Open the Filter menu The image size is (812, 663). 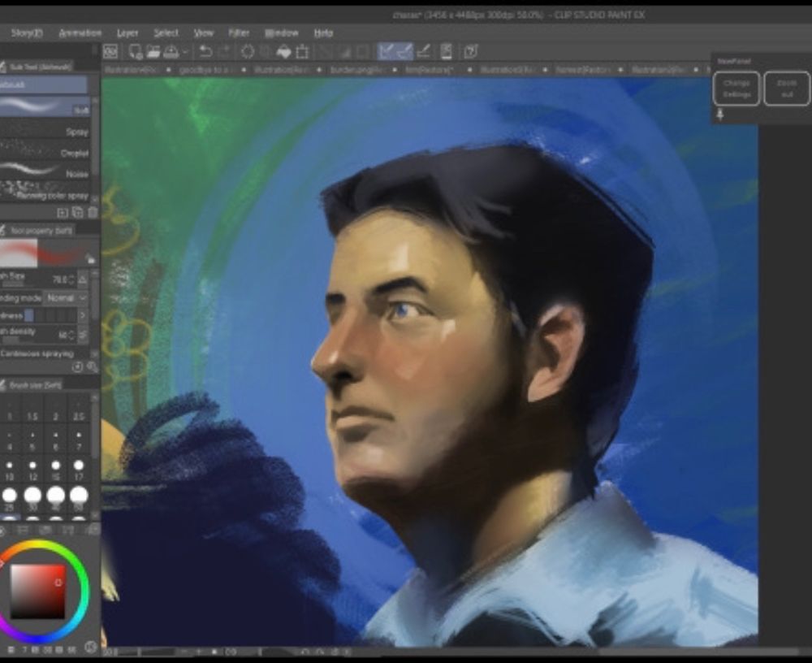point(239,33)
